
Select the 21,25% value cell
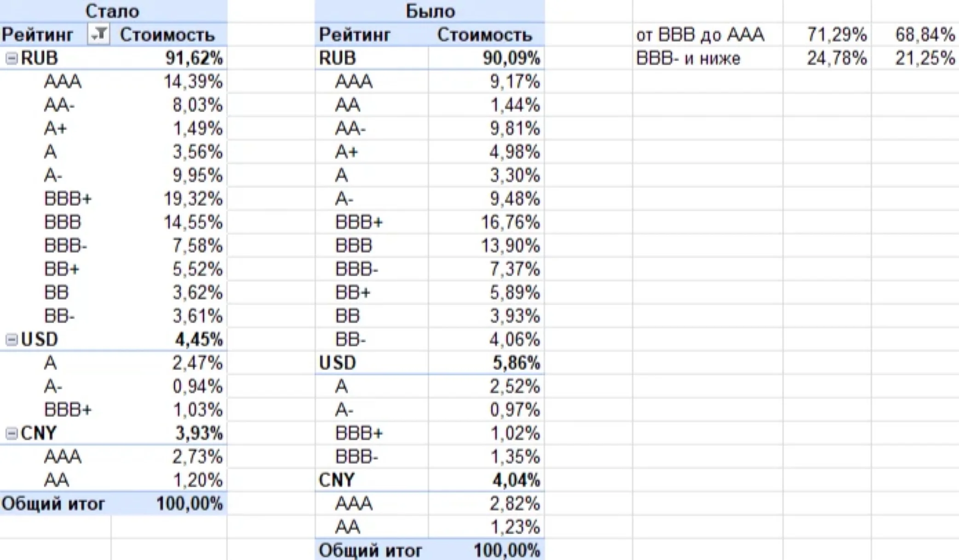point(915,58)
